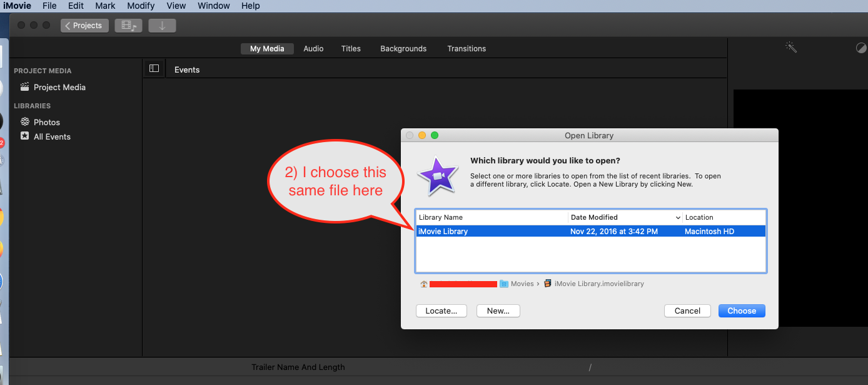Viewport: 868px width, 385px height.
Task: Open the File menu
Action: [x=49, y=6]
